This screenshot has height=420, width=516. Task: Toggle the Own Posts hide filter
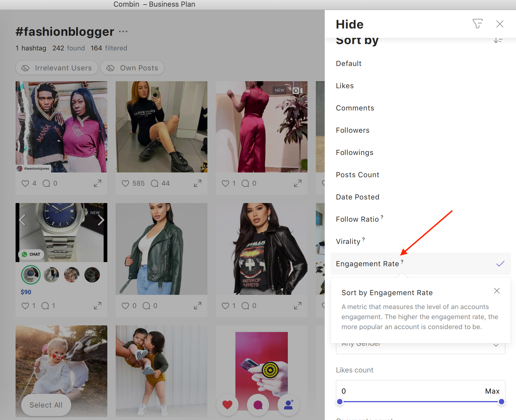pos(132,68)
